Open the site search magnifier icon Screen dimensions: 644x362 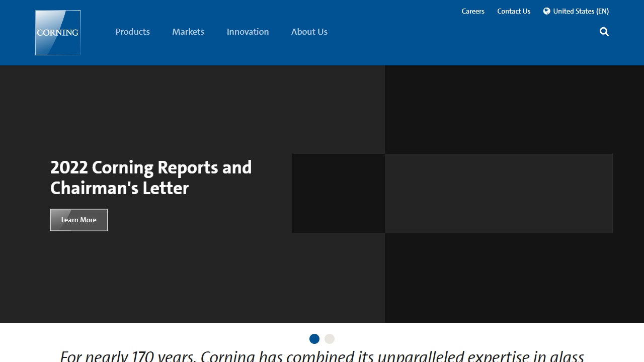[x=604, y=32]
